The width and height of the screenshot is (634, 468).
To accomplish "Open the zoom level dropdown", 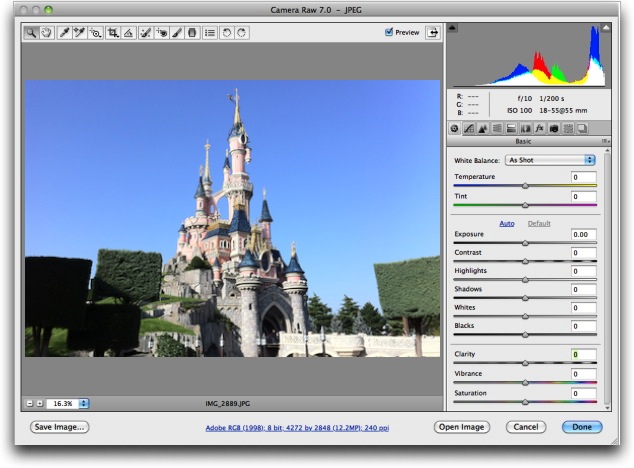I will click(84, 403).
